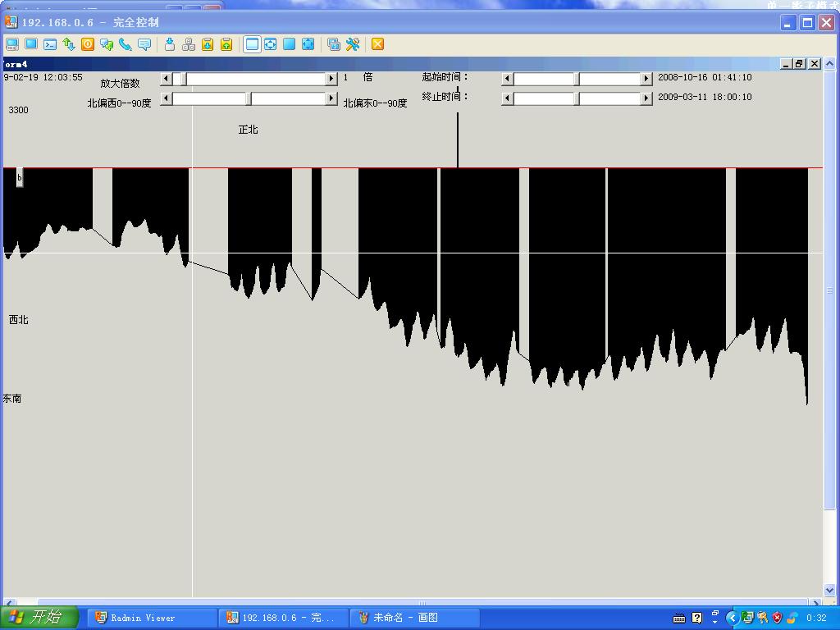Image resolution: width=840 pixels, height=630 pixels.
Task: Click right arrow of 放大倍数 slider
Action: click(331, 79)
